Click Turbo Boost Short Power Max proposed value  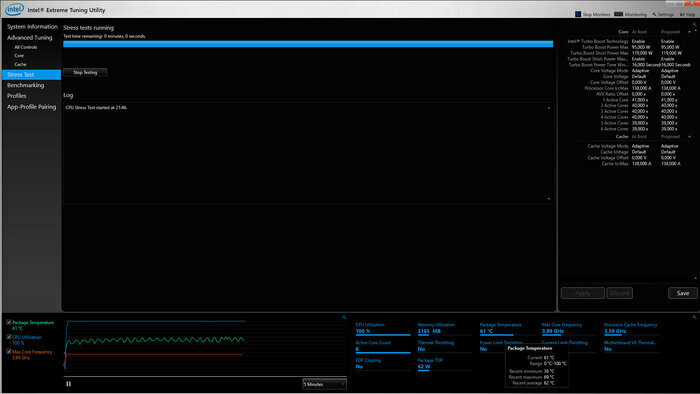[x=671, y=53]
